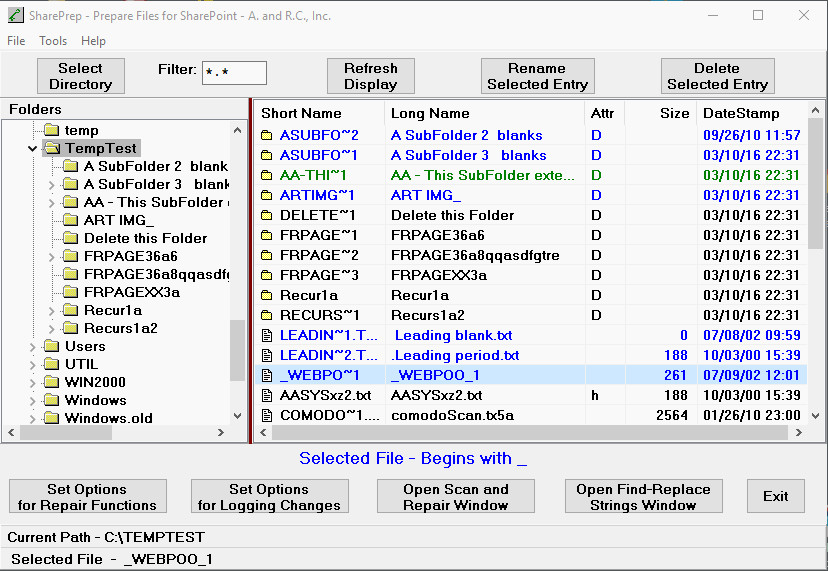The image size is (828, 571).
Task: Click the Select Directory button
Action: tap(81, 76)
